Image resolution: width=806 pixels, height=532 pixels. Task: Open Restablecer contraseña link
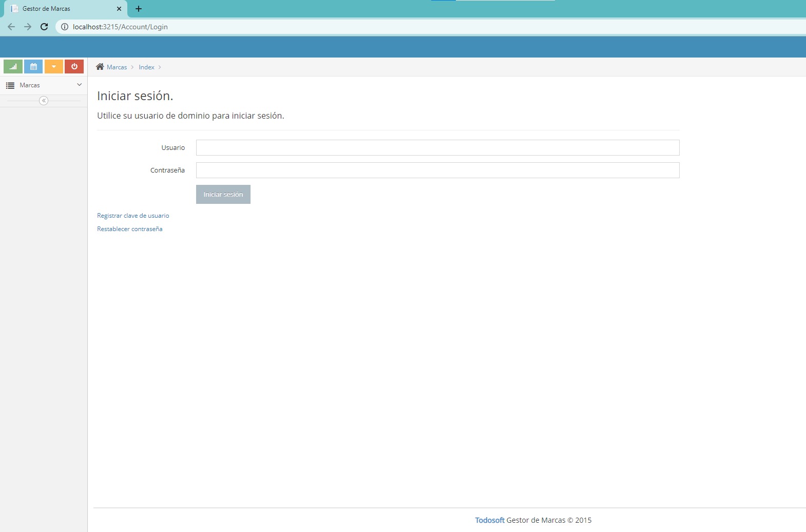[x=130, y=229]
